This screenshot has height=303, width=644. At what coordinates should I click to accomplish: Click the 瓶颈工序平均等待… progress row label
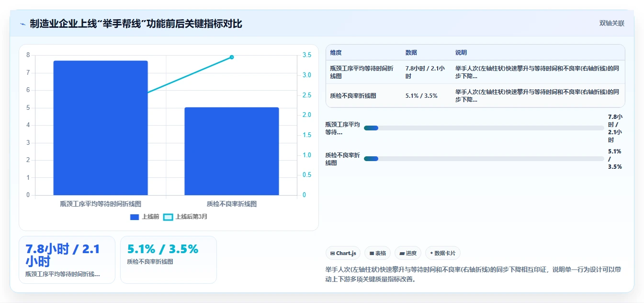(342, 128)
